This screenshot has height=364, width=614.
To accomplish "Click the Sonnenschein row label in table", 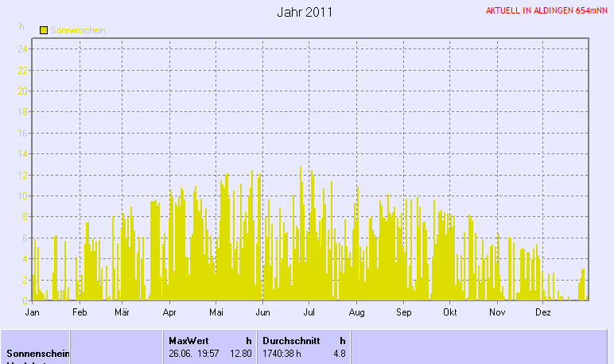I will tap(38, 353).
